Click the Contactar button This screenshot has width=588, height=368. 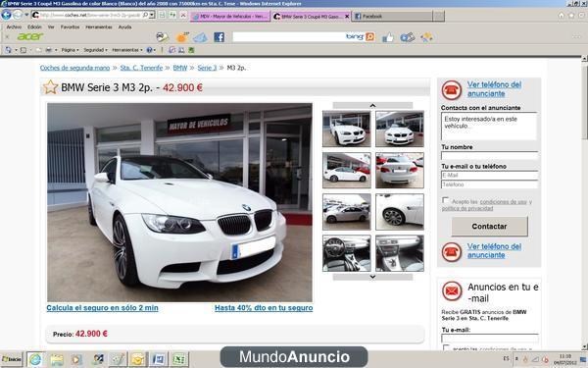tap(489, 227)
